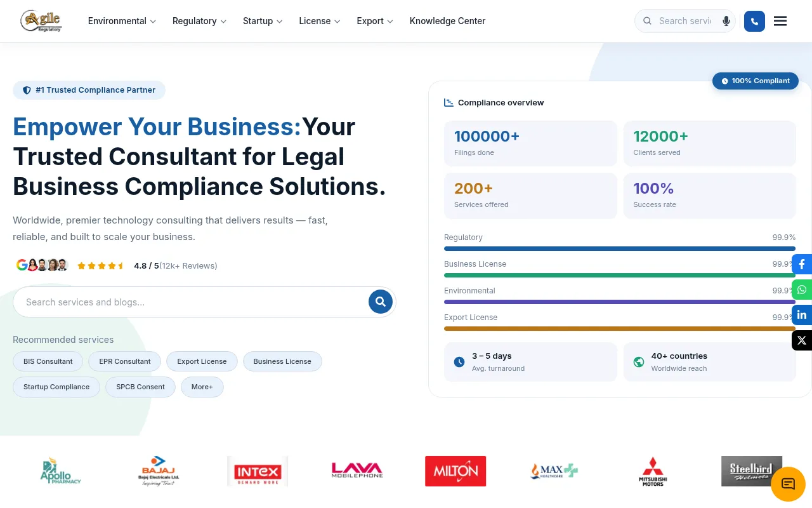The image size is (812, 508).
Task: Click the Regulatory progress bar
Action: (620, 248)
